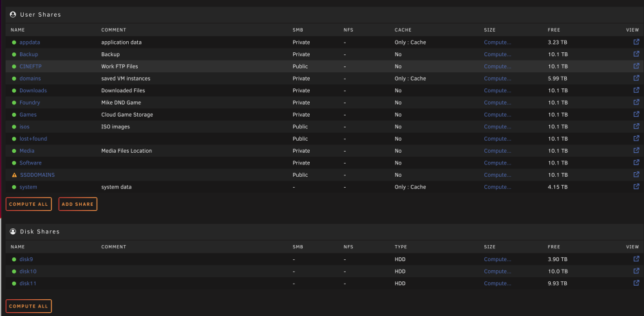Compute the size of the Media share
The width and height of the screenshot is (644, 316).
(x=497, y=151)
